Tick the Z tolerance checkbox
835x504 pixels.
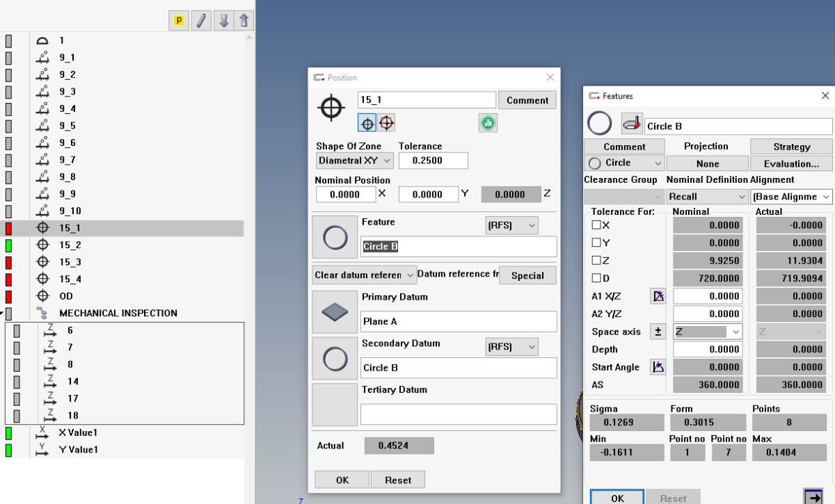tap(596, 261)
